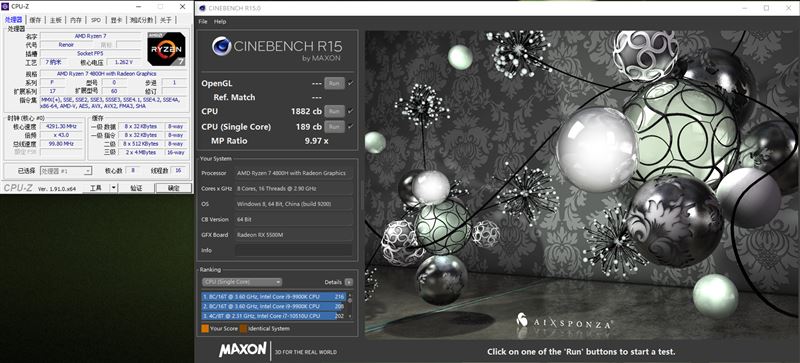Click the Cinebench R15 logo sphere
The width and height of the screenshot is (800, 363).
221,46
